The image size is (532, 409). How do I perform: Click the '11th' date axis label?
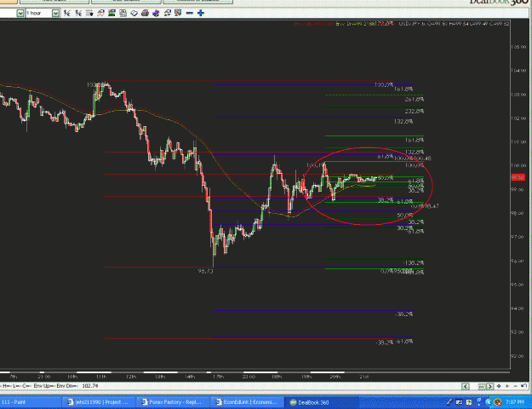coord(101,377)
